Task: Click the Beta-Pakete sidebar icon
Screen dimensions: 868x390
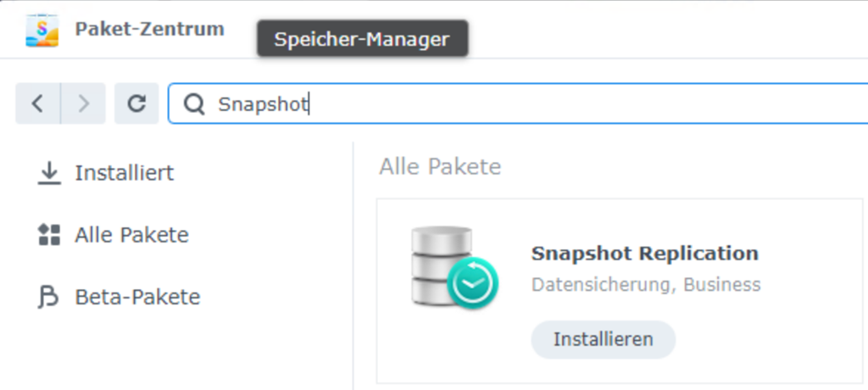Action: click(50, 298)
